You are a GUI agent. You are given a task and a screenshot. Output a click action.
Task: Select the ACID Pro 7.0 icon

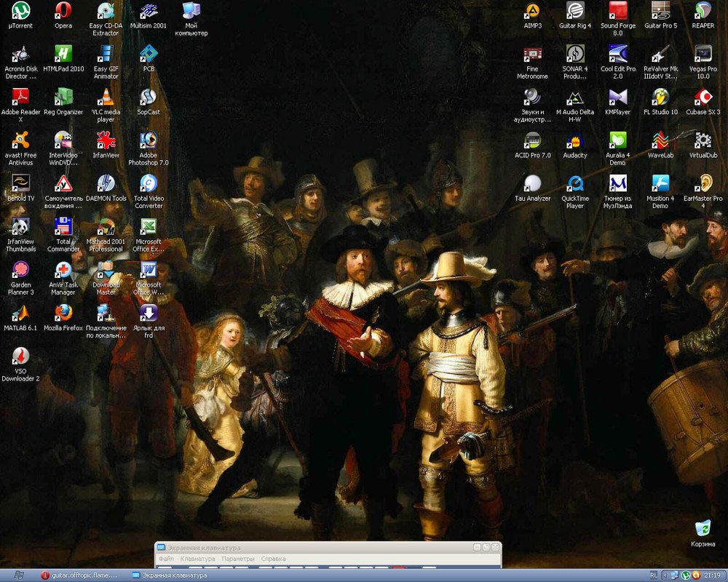coord(533,145)
